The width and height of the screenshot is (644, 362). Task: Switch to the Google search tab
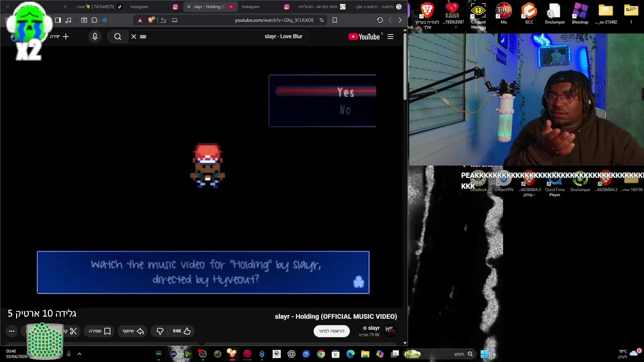coord(377,7)
